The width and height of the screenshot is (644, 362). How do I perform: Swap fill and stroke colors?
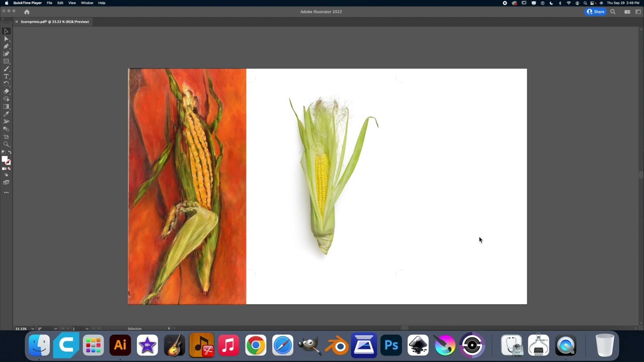10,152
